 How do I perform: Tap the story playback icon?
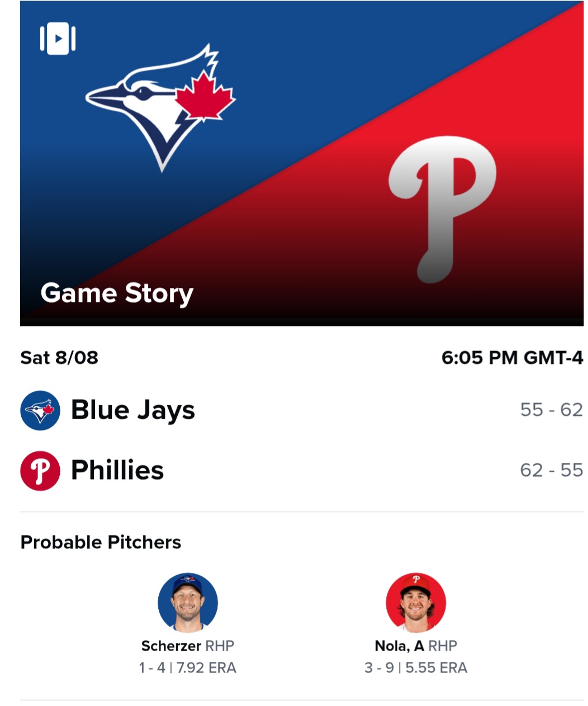[x=58, y=39]
